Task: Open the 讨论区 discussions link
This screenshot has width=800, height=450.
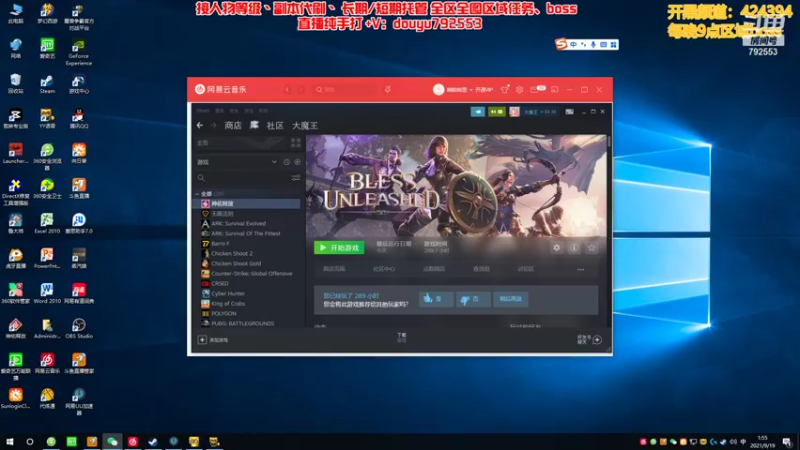Action: pos(526,269)
